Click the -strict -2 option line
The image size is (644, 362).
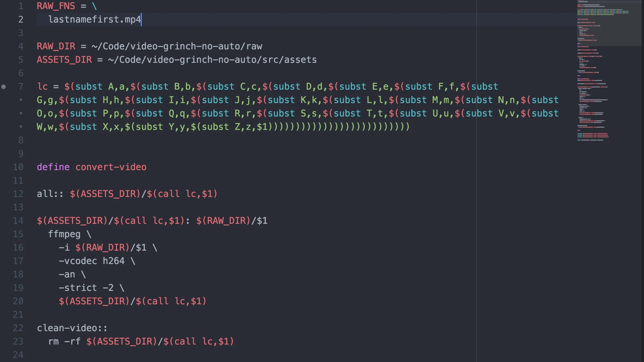(86, 288)
